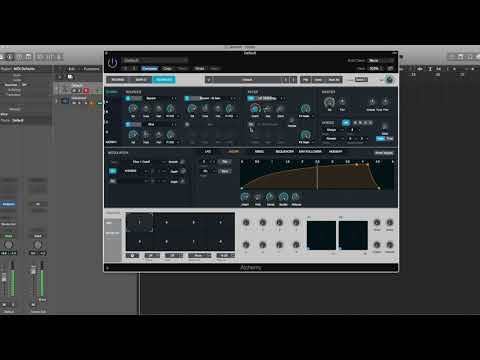
Task: Toggle the Inspector button in Logic control bar
Action: [x=10, y=57]
